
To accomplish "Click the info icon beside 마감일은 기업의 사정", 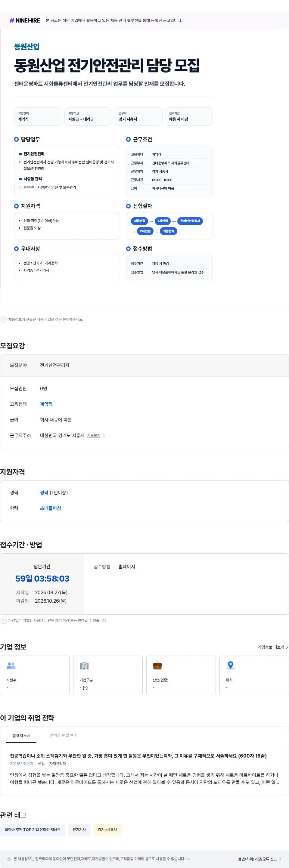I will point(4,620).
